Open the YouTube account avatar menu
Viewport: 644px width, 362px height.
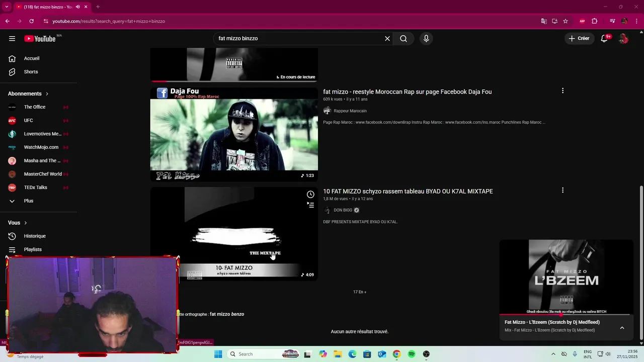coord(623,39)
